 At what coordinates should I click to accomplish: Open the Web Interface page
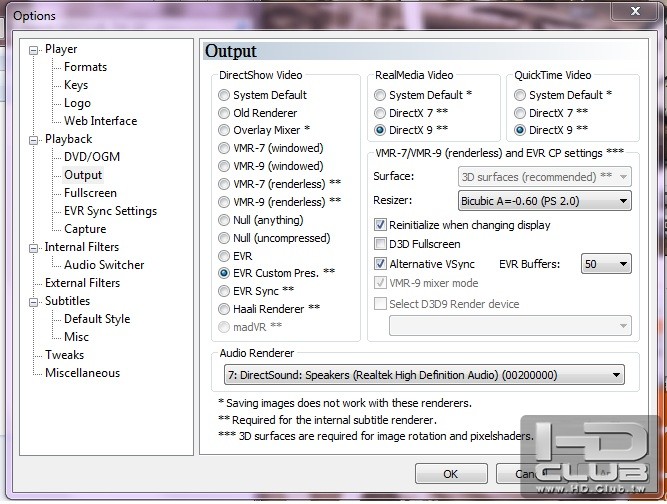[x=100, y=121]
